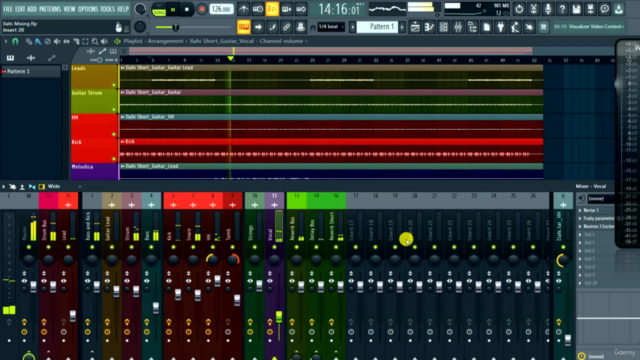Open the project info page icon
640x360 pixels.
tap(487, 27)
